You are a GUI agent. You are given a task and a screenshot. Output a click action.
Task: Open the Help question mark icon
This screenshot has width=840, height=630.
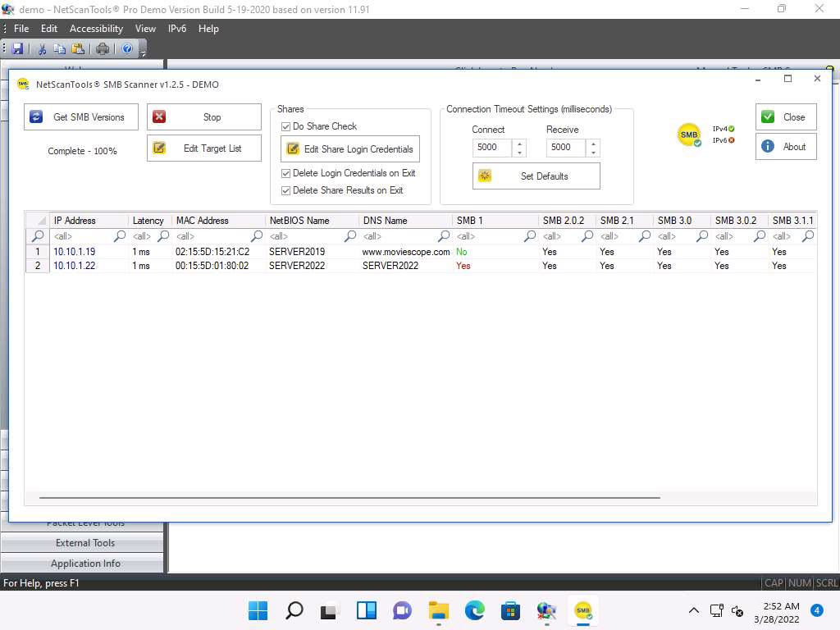coord(127,49)
